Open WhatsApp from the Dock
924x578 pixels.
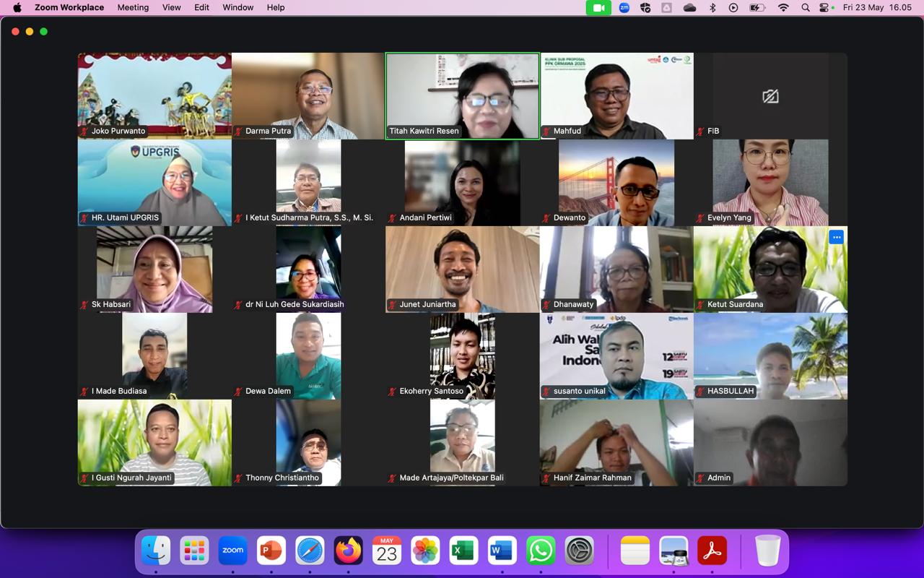tap(541, 551)
